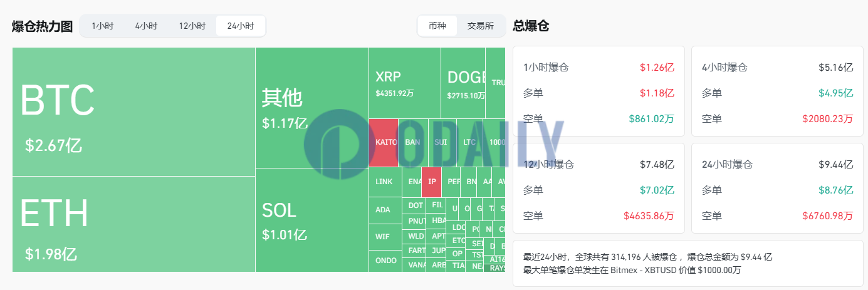Click the VANA heatmap tile
Image resolution: width=868 pixels, height=290 pixels.
tap(414, 265)
